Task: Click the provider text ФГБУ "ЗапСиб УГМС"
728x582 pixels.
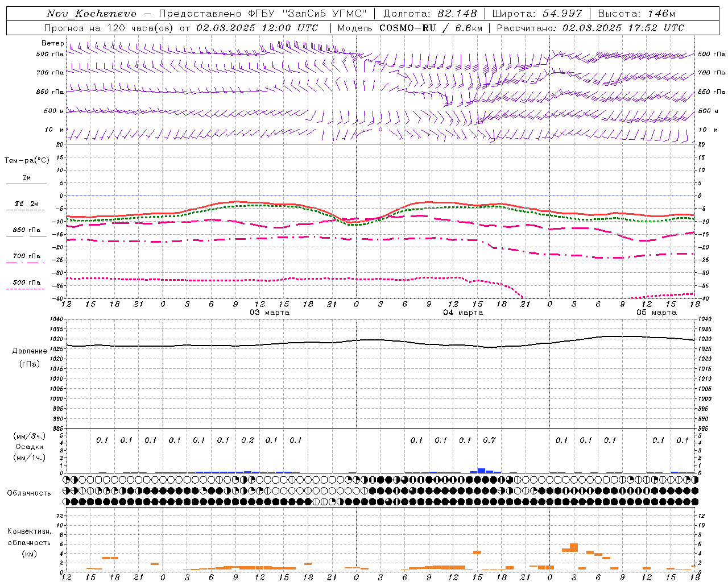Action: 308,14
